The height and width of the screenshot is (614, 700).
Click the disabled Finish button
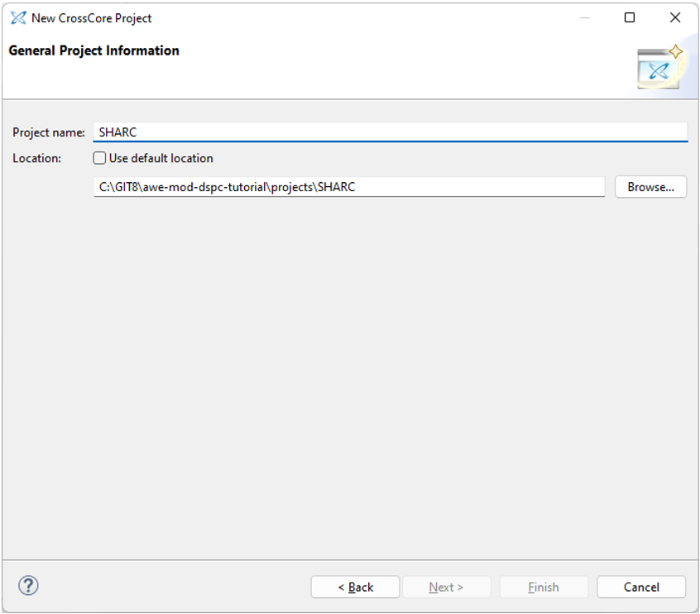543,587
